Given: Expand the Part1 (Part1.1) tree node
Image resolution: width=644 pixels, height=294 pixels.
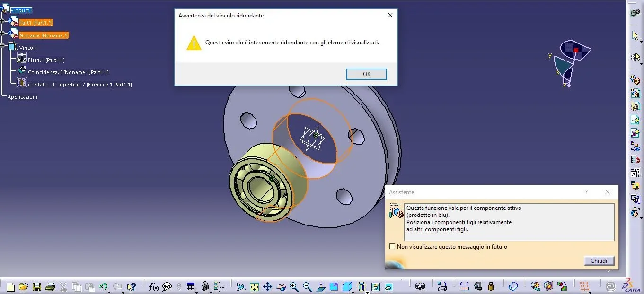Looking at the screenshot, I should (3, 21).
